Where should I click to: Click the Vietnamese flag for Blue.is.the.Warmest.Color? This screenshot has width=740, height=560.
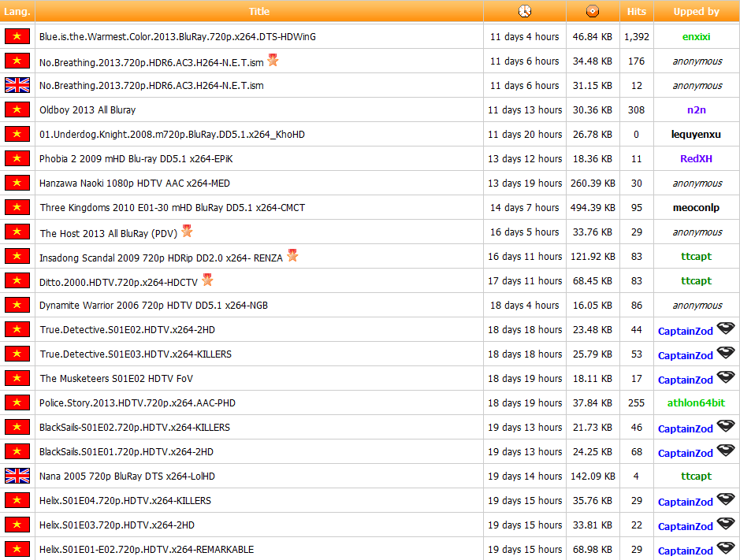17,36
